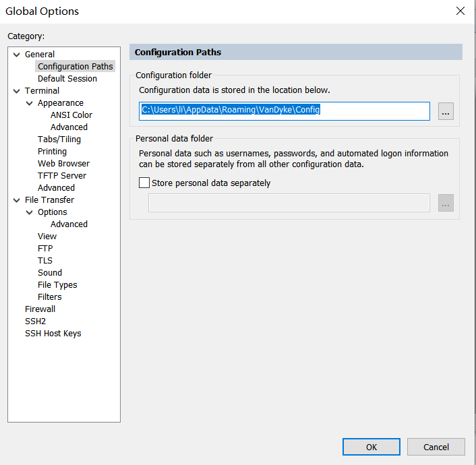
Task: Go to Tabs/Tiling settings
Action: (x=59, y=139)
